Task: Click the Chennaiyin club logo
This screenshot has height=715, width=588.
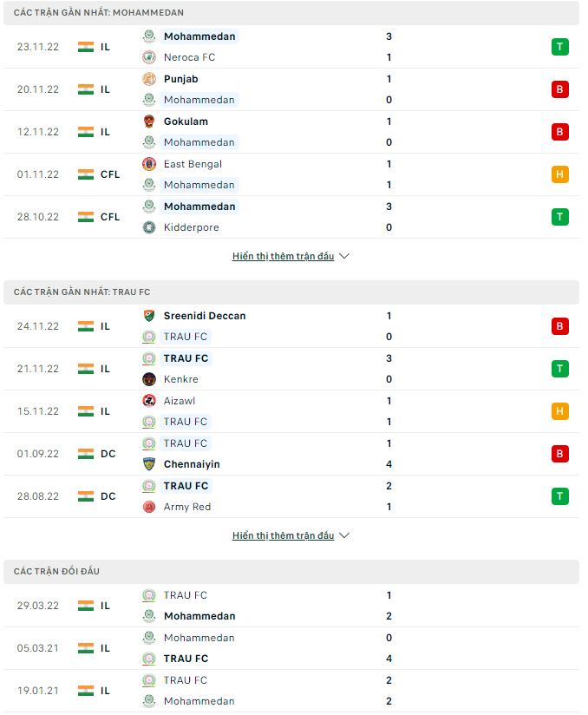Action: 149,464
